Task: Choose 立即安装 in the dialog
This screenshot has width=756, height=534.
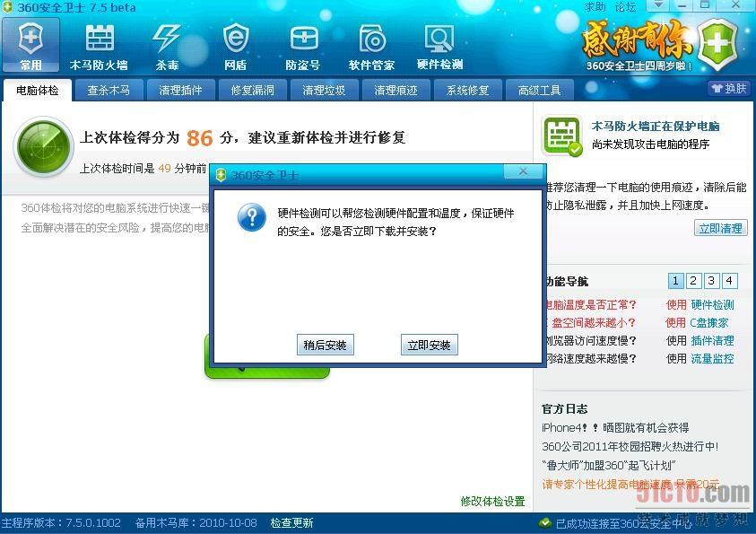Action: (429, 345)
